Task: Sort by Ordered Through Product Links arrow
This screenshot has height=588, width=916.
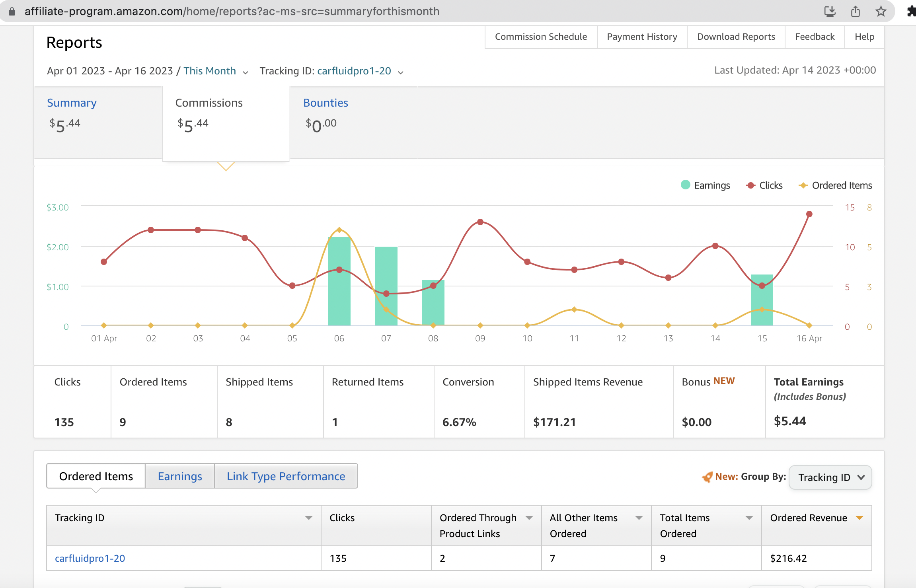Action: pos(529,518)
